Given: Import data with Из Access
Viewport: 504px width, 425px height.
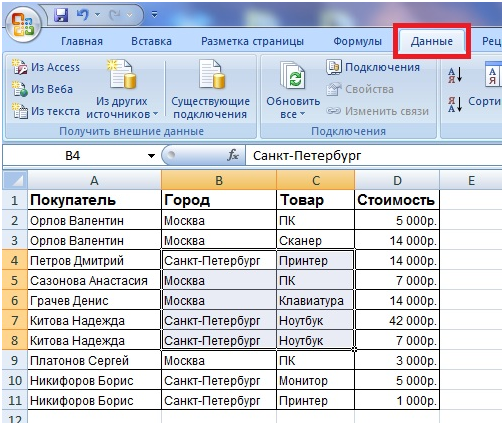Looking at the screenshot, I should click(x=46, y=67).
